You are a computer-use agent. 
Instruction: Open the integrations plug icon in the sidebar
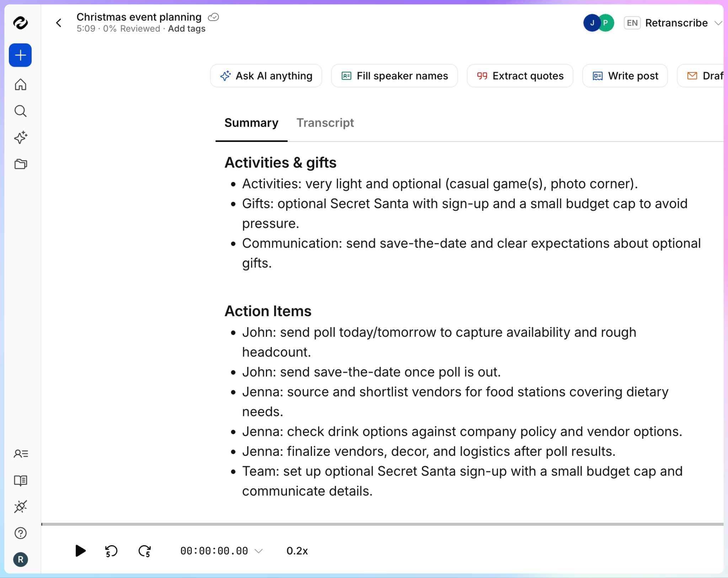coord(20,507)
